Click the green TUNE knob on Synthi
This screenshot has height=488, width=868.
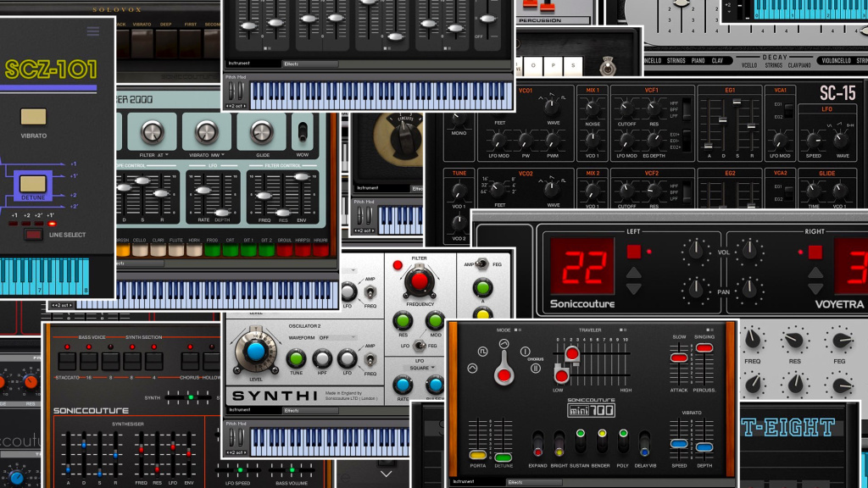tap(296, 358)
